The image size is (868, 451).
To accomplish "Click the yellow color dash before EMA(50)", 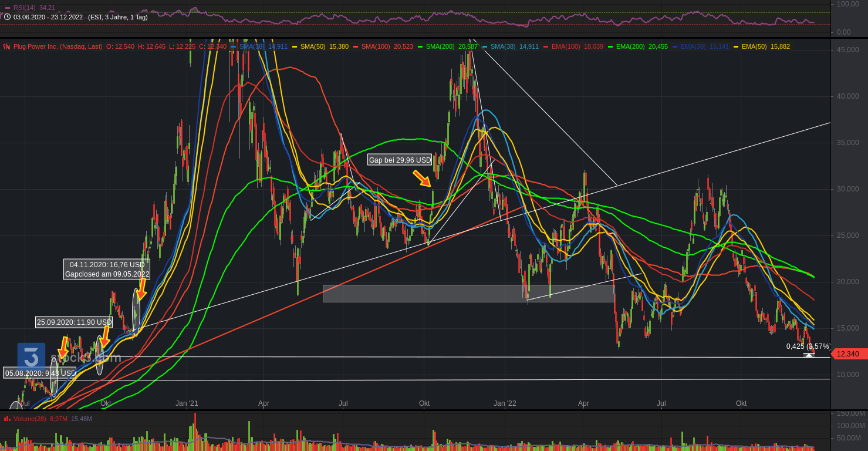I will (736, 46).
